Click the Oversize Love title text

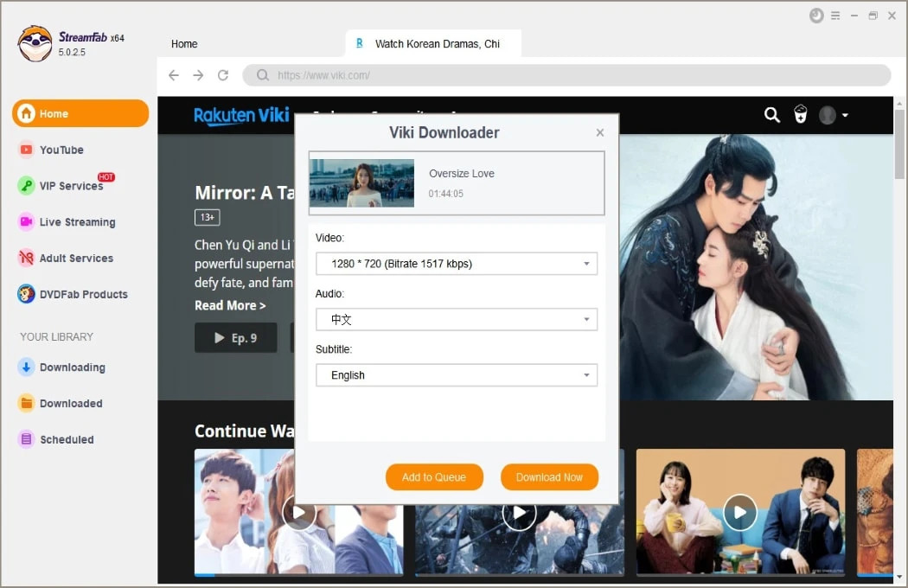(x=462, y=173)
